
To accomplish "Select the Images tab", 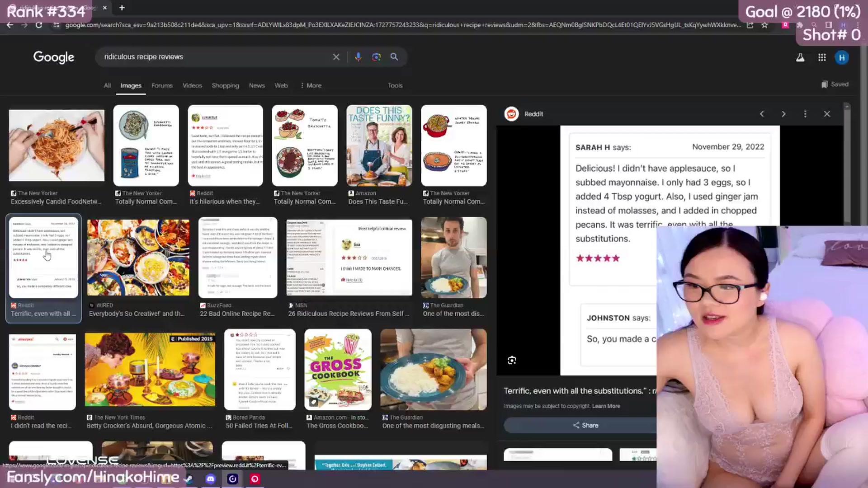I will point(131,85).
